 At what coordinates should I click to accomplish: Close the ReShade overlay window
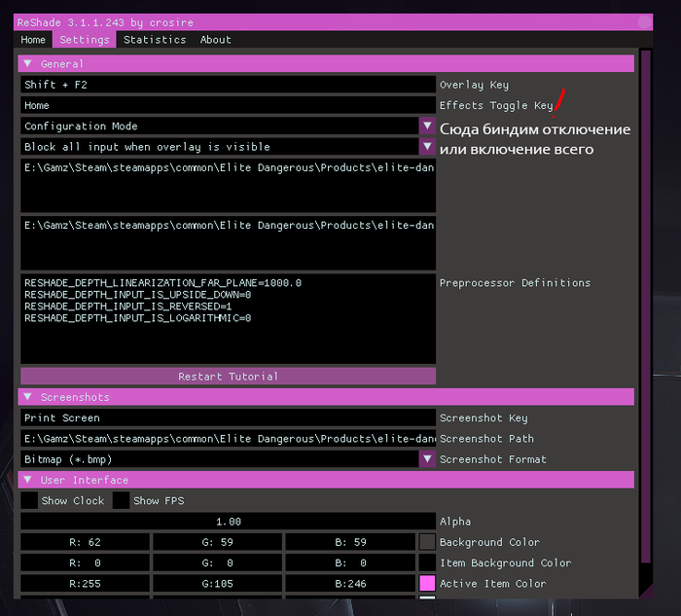(x=644, y=20)
